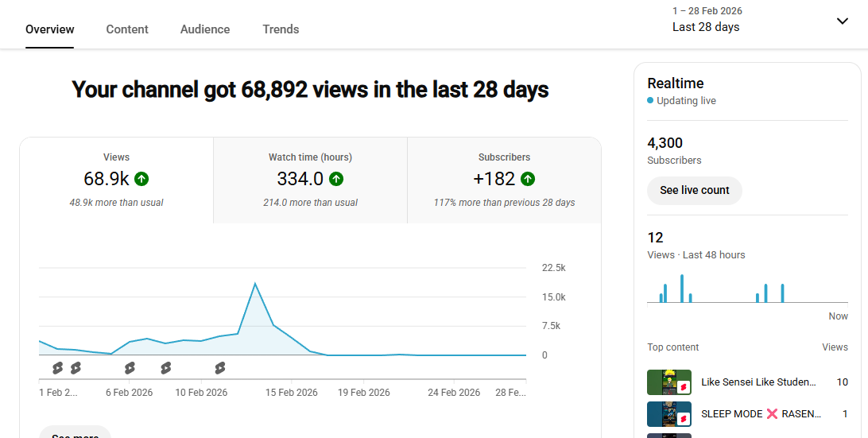Click the partially visible See more button
Image resolution: width=868 pixels, height=438 pixels.
[x=76, y=433]
